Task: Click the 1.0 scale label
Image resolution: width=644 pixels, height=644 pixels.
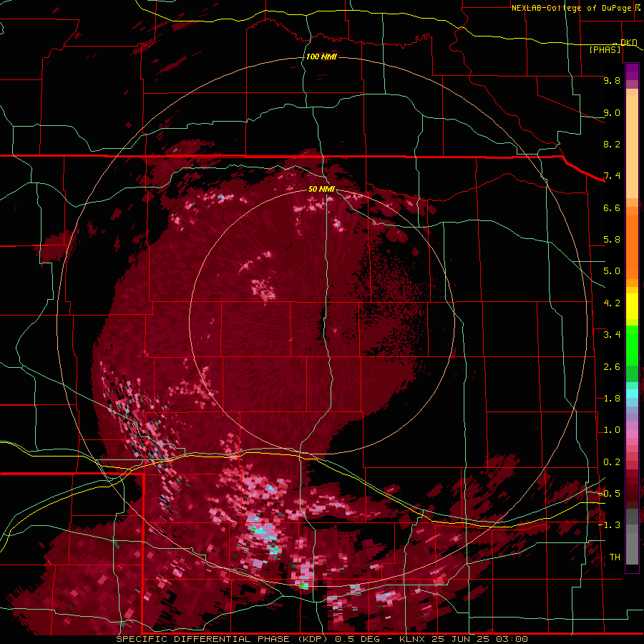Action: click(611, 430)
